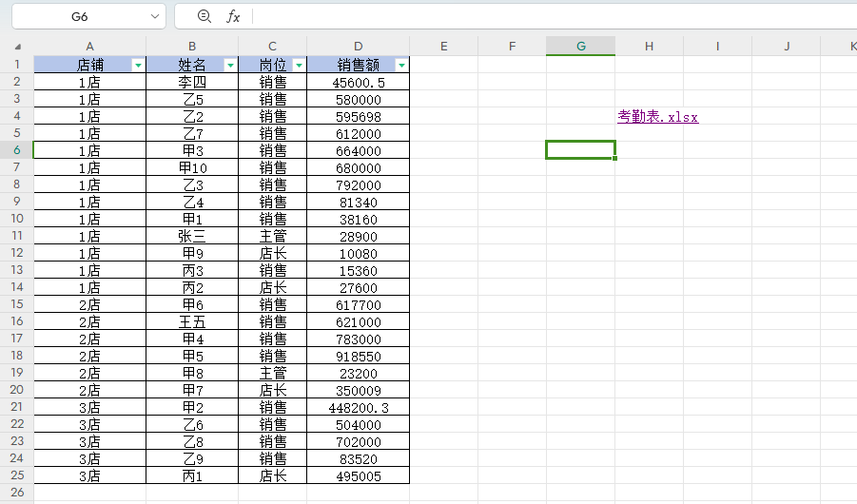The image size is (857, 504).
Task: Click the select-all corner triangle
Action: pyautogui.click(x=17, y=47)
